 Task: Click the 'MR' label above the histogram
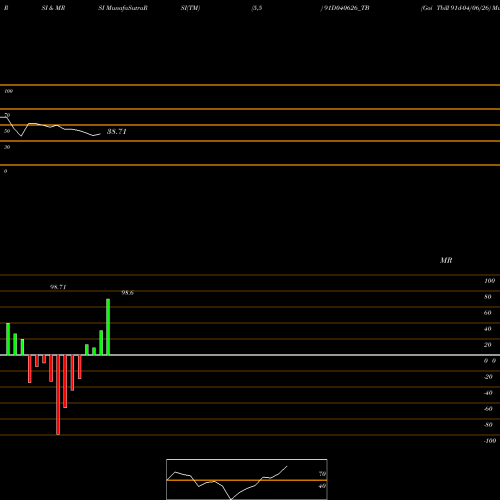pyautogui.click(x=446, y=260)
